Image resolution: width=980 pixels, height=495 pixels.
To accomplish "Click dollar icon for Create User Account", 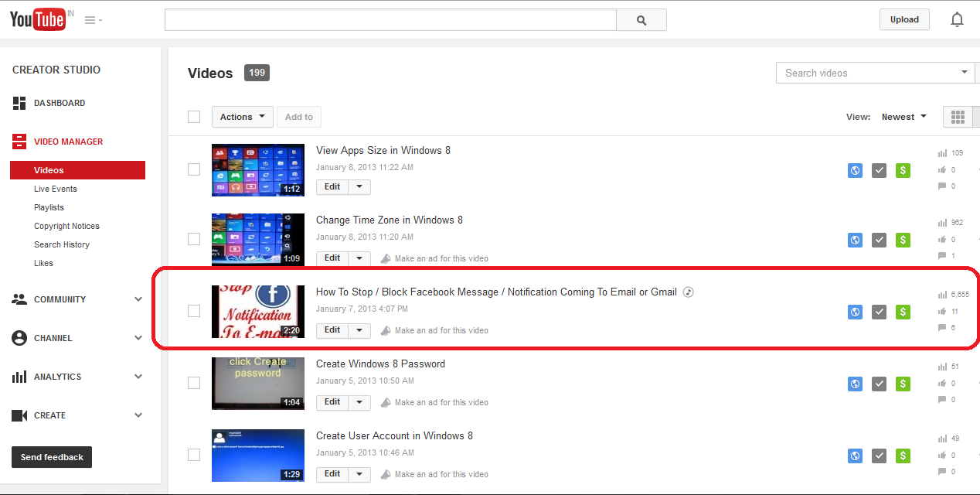I will [903, 456].
